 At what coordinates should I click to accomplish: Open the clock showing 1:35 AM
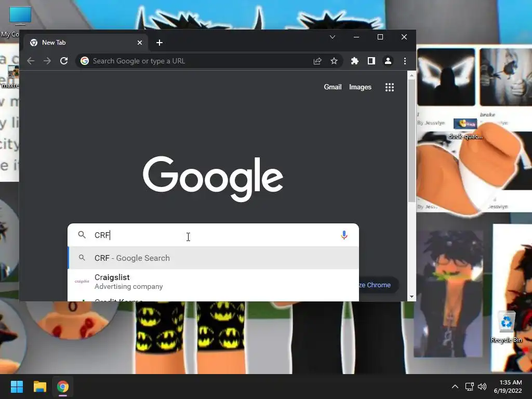[508, 387]
